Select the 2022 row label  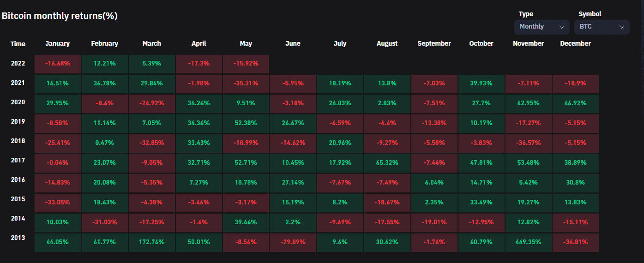tap(18, 64)
